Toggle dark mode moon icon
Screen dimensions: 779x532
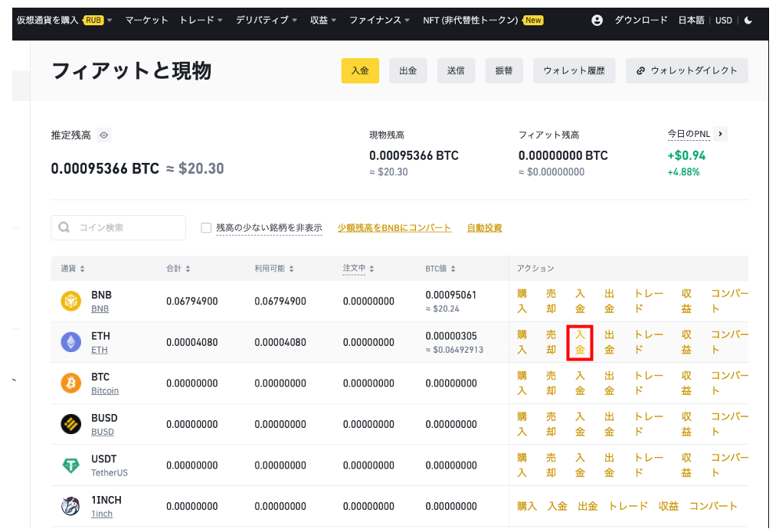(x=748, y=21)
